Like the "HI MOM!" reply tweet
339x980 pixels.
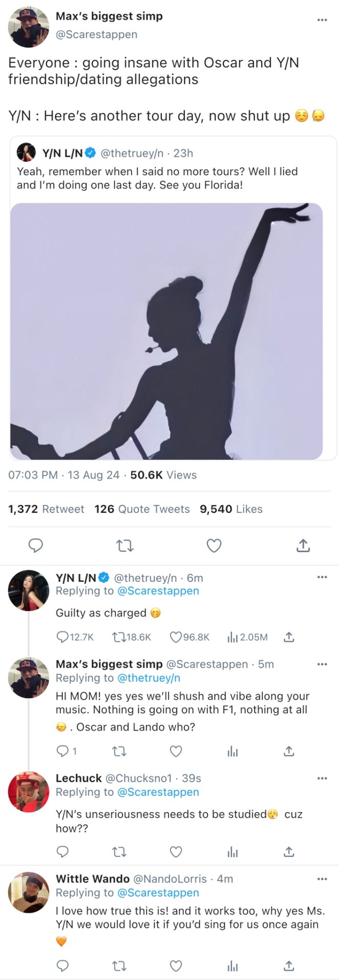point(176,751)
